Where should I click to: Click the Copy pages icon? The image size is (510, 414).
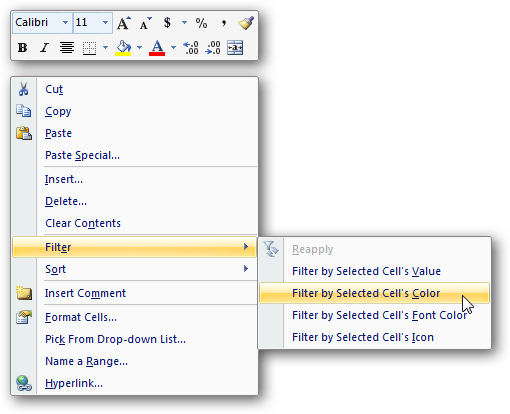24,111
